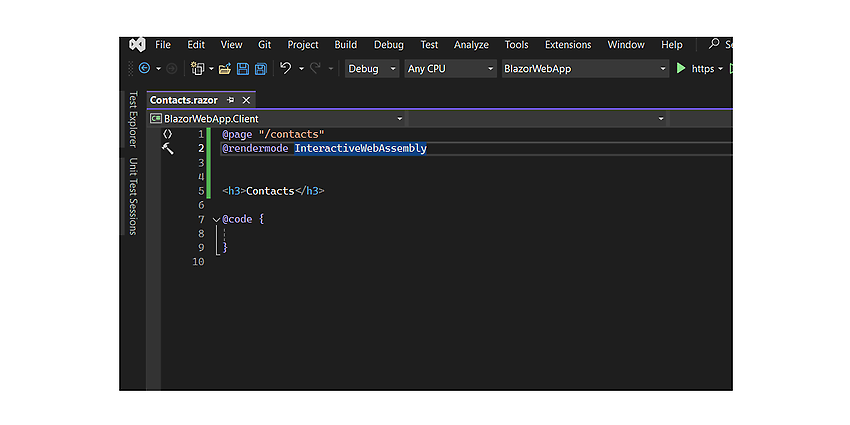Click the hammer quick actions icon on line 2
This screenshot has height=425, width=850.
[168, 149]
